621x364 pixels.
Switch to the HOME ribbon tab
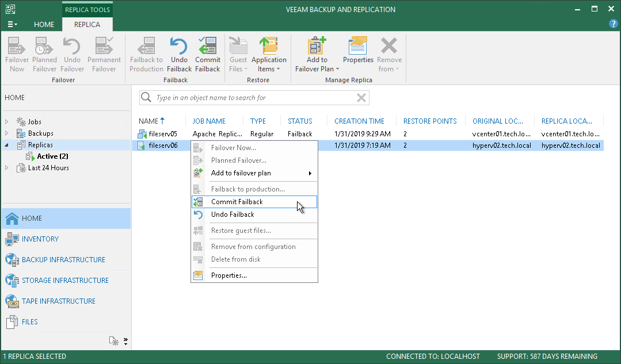click(44, 25)
